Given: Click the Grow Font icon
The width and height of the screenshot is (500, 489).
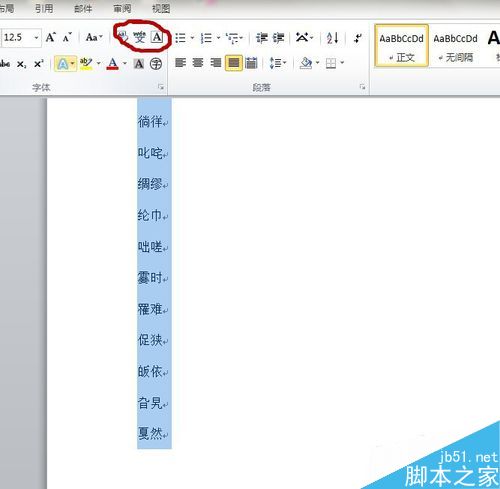Looking at the screenshot, I should (x=50, y=37).
